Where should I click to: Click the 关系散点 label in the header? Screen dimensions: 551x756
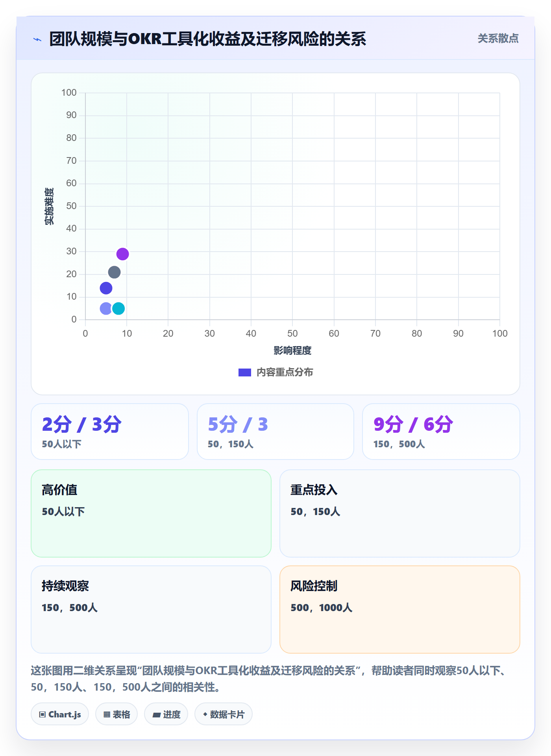(498, 39)
